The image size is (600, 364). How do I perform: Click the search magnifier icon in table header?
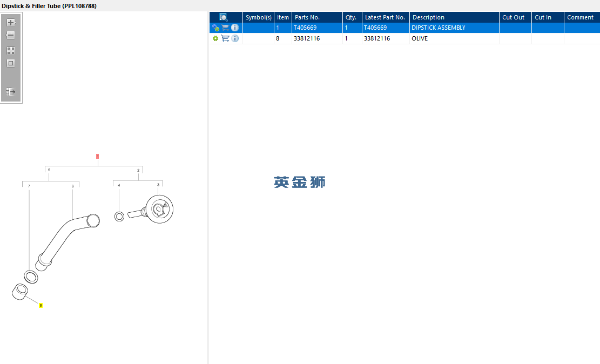(x=224, y=17)
